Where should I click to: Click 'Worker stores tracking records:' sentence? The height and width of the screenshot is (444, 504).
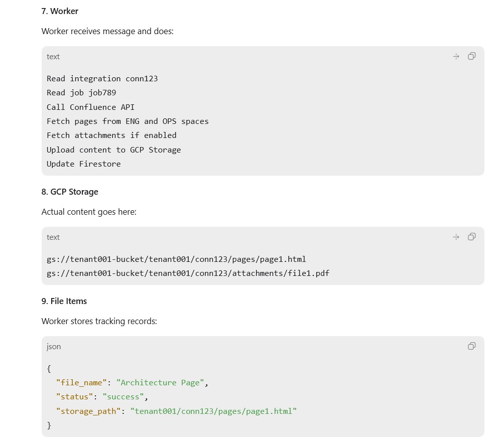click(x=99, y=321)
